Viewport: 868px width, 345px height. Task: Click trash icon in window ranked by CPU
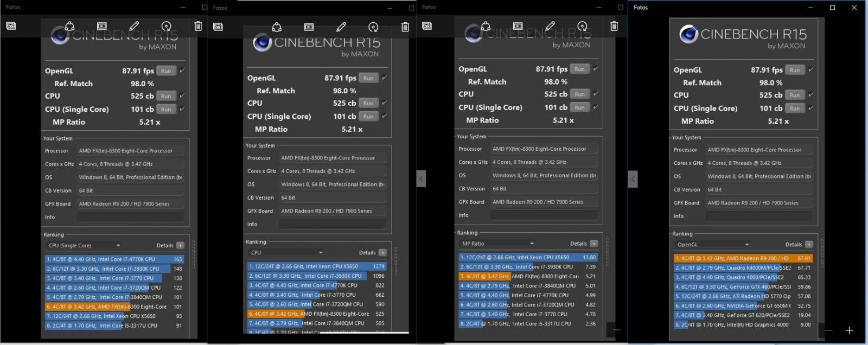pos(405,27)
